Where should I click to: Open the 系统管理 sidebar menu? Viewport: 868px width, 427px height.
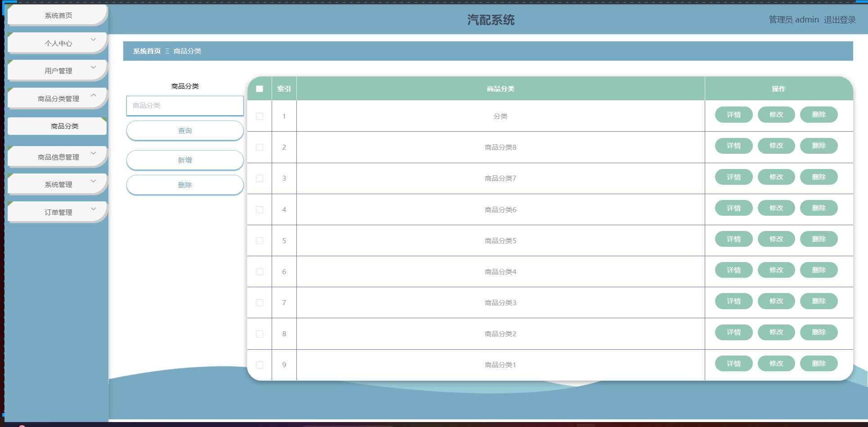click(58, 184)
